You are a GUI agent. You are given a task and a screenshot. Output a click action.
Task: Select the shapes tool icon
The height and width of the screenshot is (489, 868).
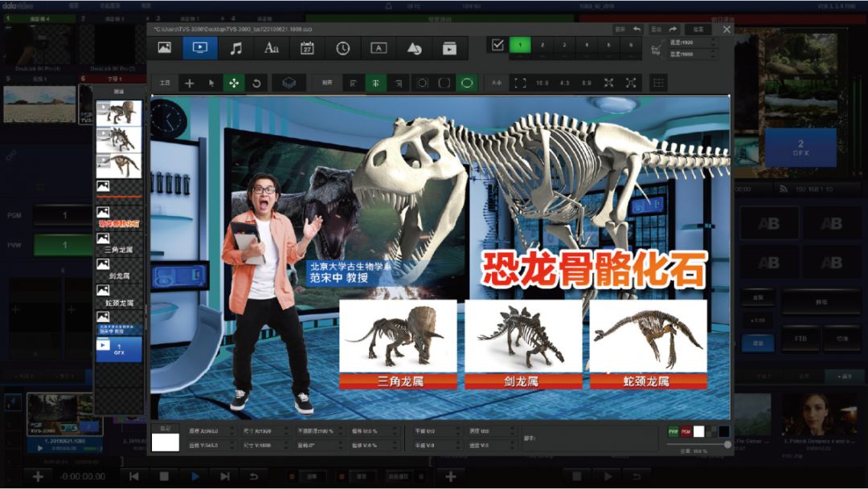414,48
